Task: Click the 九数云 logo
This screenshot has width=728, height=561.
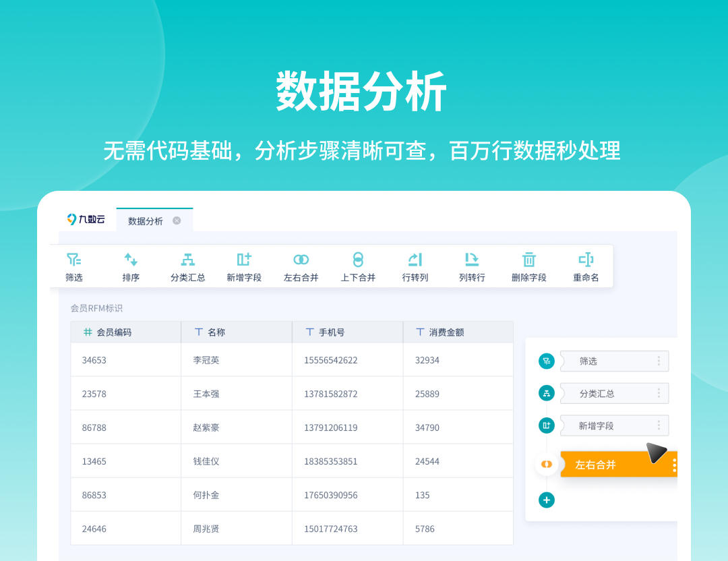Action: [86, 220]
